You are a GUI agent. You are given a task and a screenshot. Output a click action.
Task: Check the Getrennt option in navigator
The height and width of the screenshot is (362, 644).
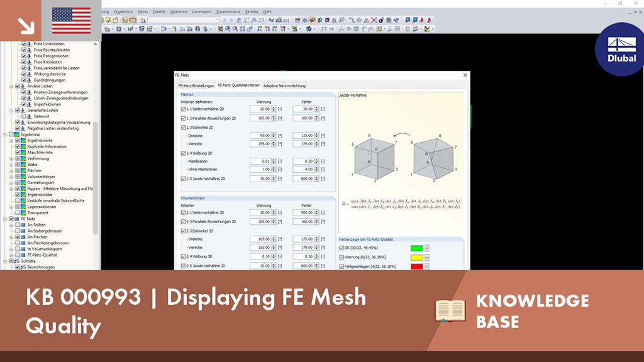pyautogui.click(x=24, y=116)
